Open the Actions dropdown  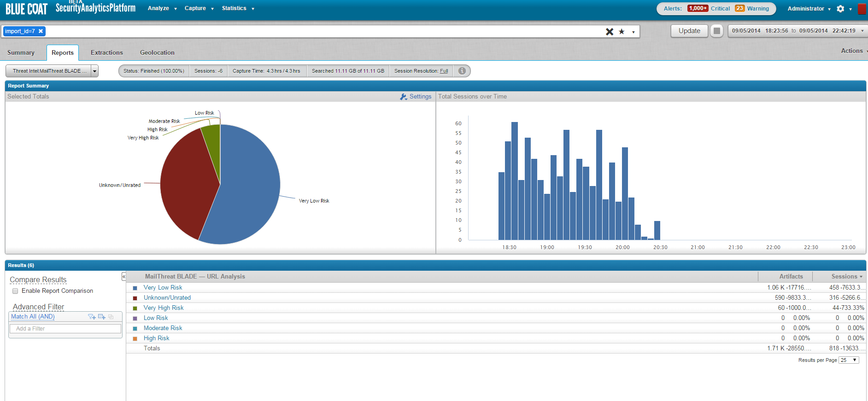[854, 51]
